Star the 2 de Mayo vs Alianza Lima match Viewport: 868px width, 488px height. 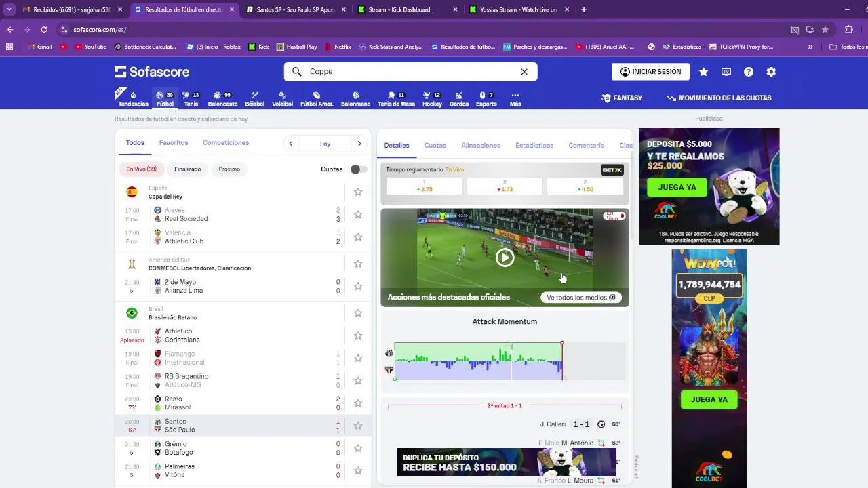pyautogui.click(x=358, y=287)
